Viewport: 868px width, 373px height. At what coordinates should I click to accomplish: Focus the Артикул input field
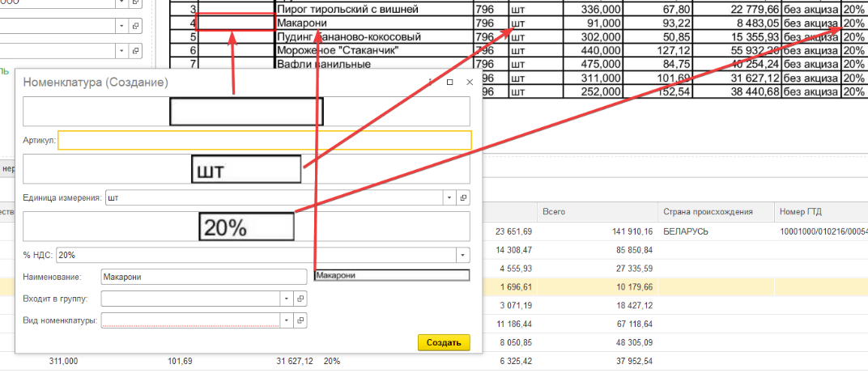pyautogui.click(x=265, y=140)
